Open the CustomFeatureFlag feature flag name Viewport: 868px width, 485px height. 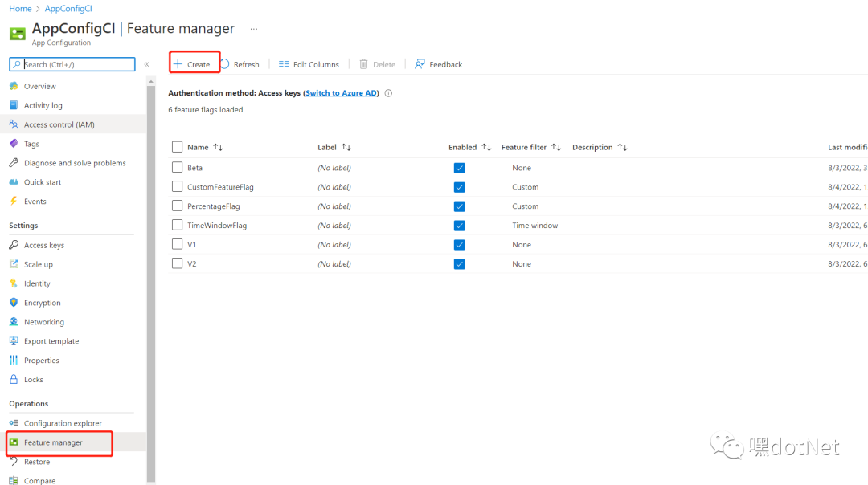[x=220, y=187]
